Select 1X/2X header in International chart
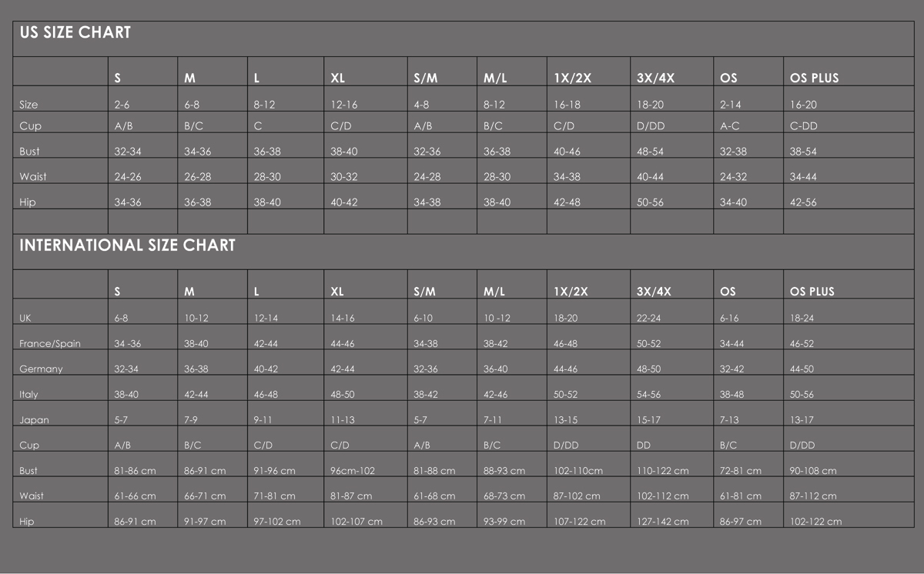This screenshot has height=574, width=924. coord(571,292)
